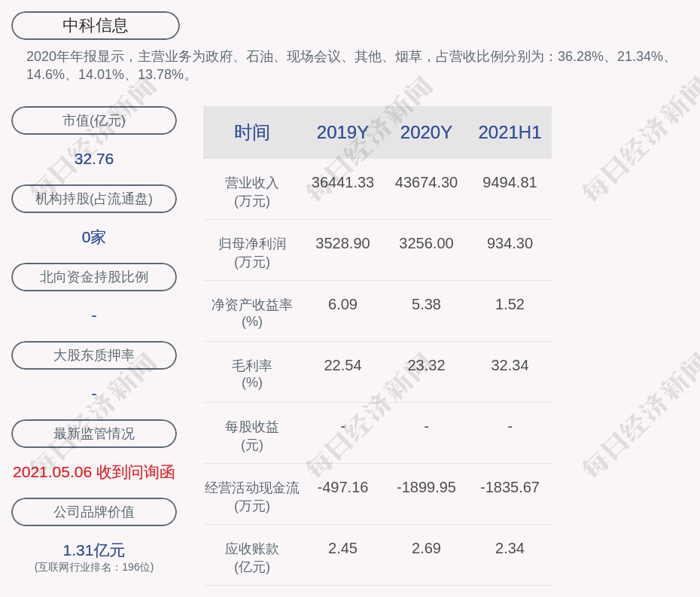Select cash flow value -1835.67
Viewport: 700px width, 597px height.
510,488
